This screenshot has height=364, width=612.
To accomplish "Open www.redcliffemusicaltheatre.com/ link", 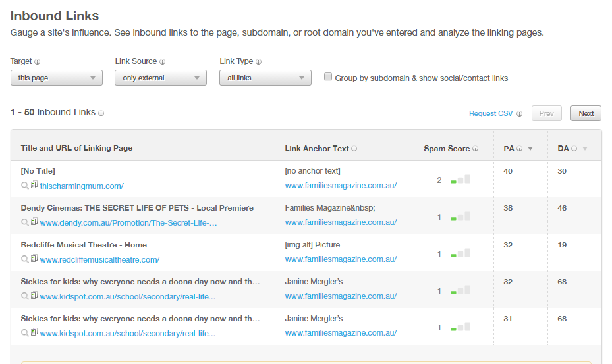I will tap(99, 260).
